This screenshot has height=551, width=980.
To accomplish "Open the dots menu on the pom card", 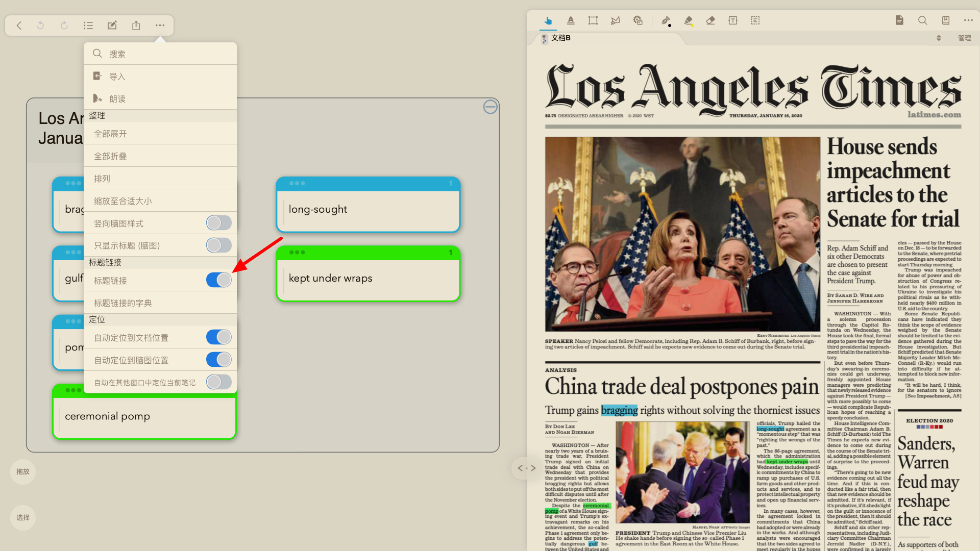I will (73, 321).
